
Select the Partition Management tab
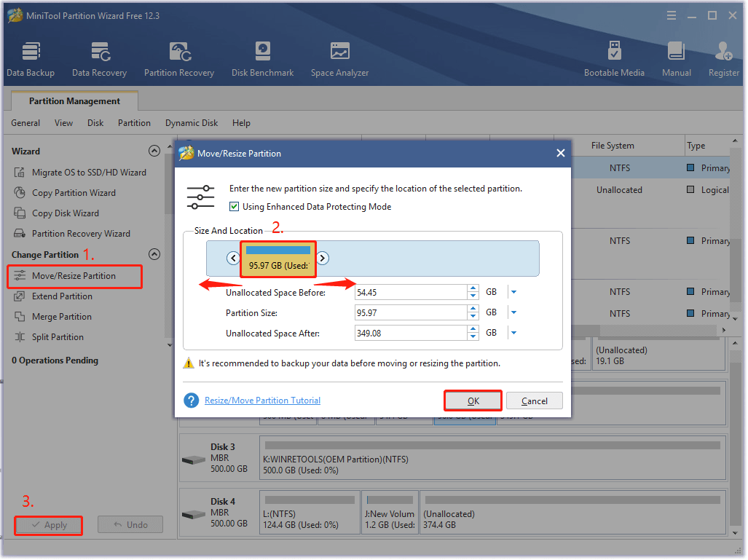74,101
